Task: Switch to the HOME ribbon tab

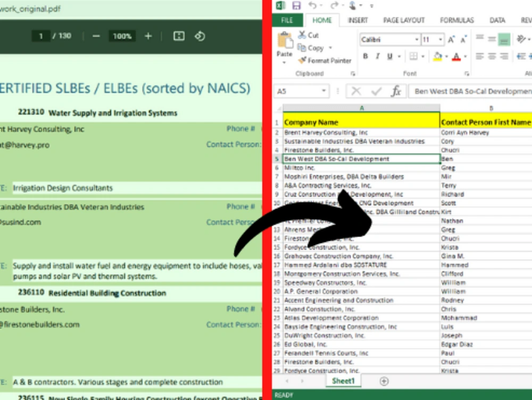Action: click(x=322, y=20)
